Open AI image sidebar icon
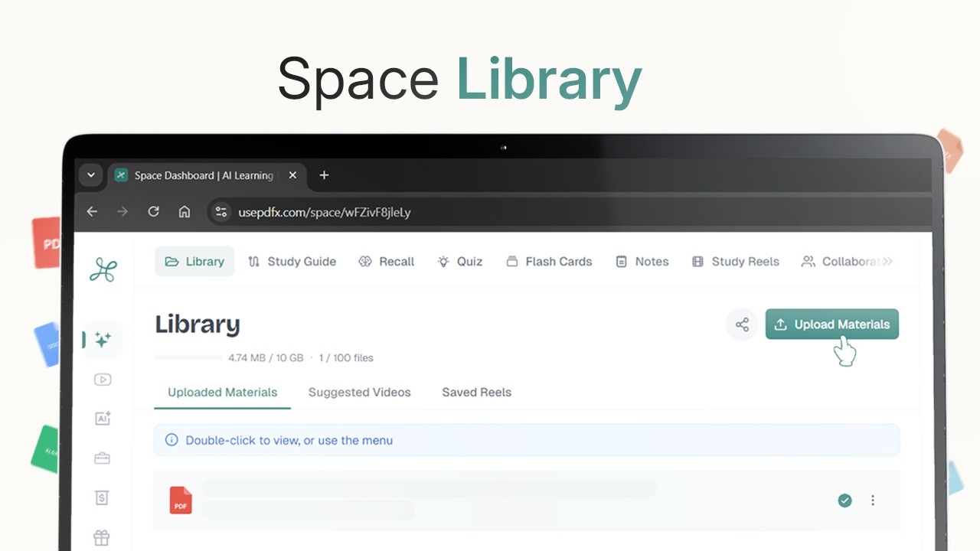Image resolution: width=980 pixels, height=551 pixels. [103, 418]
